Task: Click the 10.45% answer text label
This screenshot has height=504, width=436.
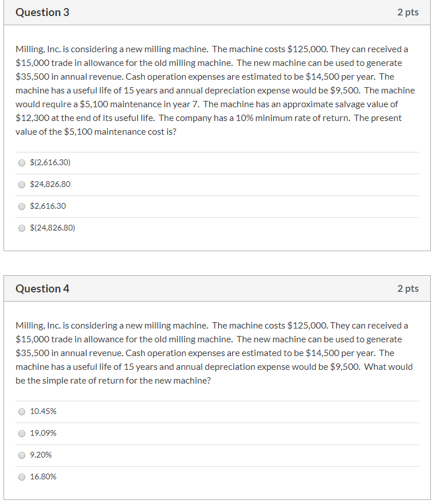Action: [43, 411]
